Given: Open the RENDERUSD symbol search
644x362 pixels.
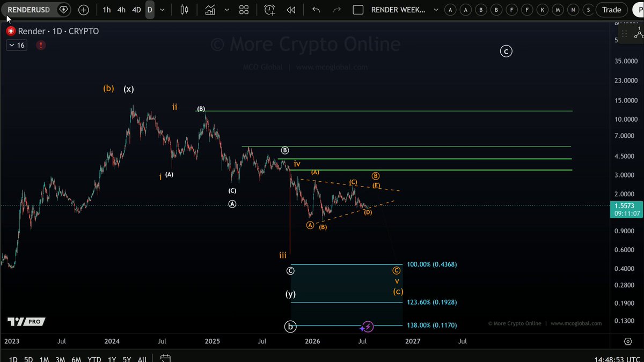Looking at the screenshot, I should pos(28,10).
